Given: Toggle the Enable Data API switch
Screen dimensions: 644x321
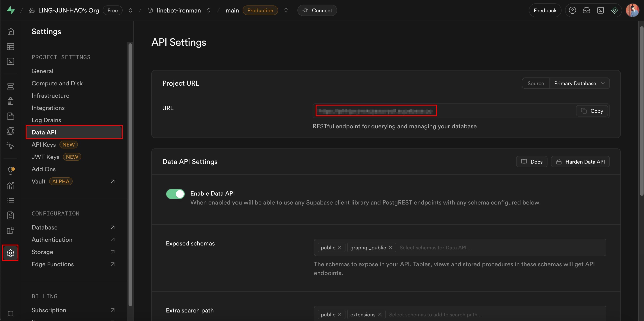Looking at the screenshot, I should 175,194.
